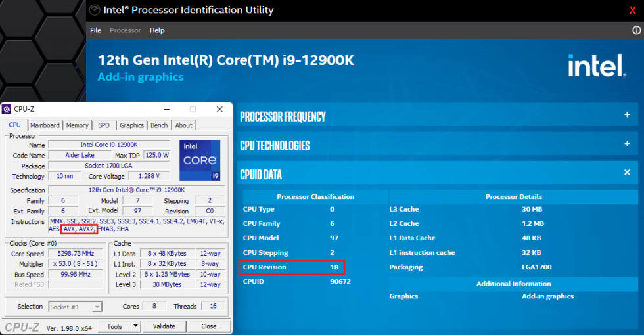Click the Core Speed value field
644x335 pixels.
[x=76, y=254]
